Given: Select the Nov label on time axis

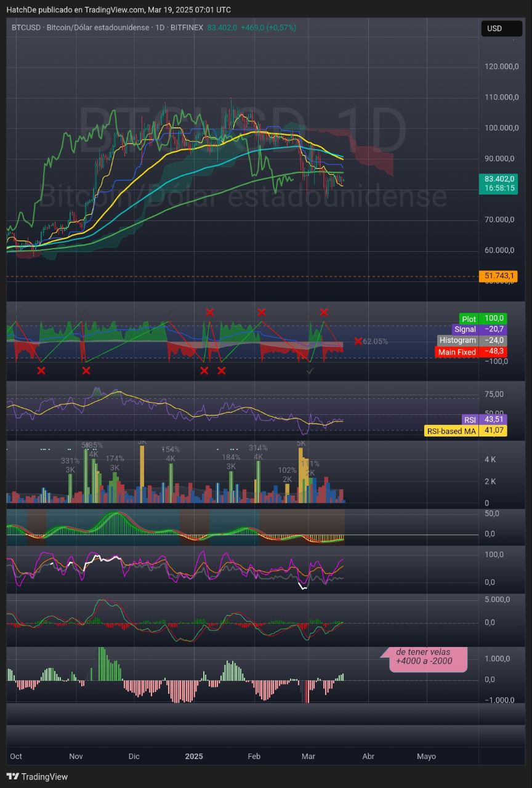Looking at the screenshot, I should pos(76,756).
